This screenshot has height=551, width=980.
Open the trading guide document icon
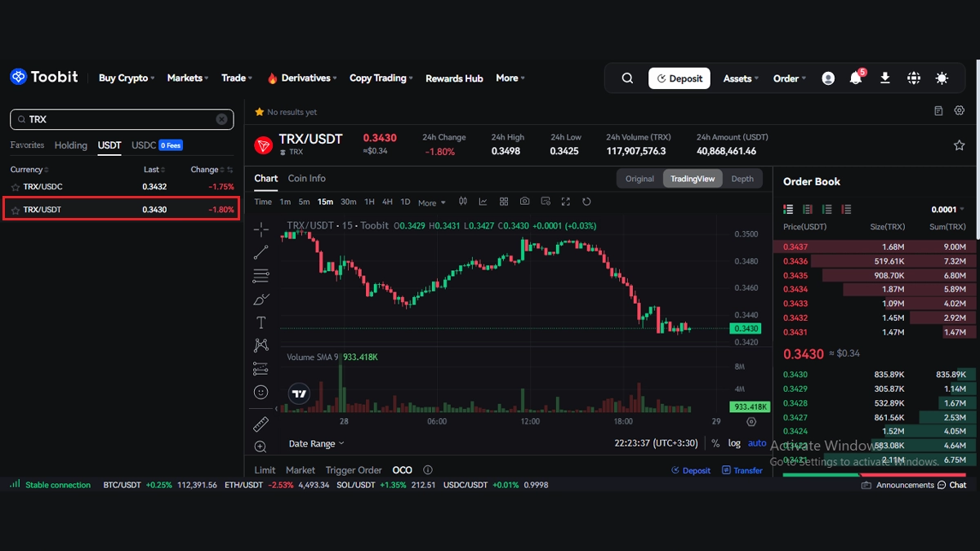(938, 111)
